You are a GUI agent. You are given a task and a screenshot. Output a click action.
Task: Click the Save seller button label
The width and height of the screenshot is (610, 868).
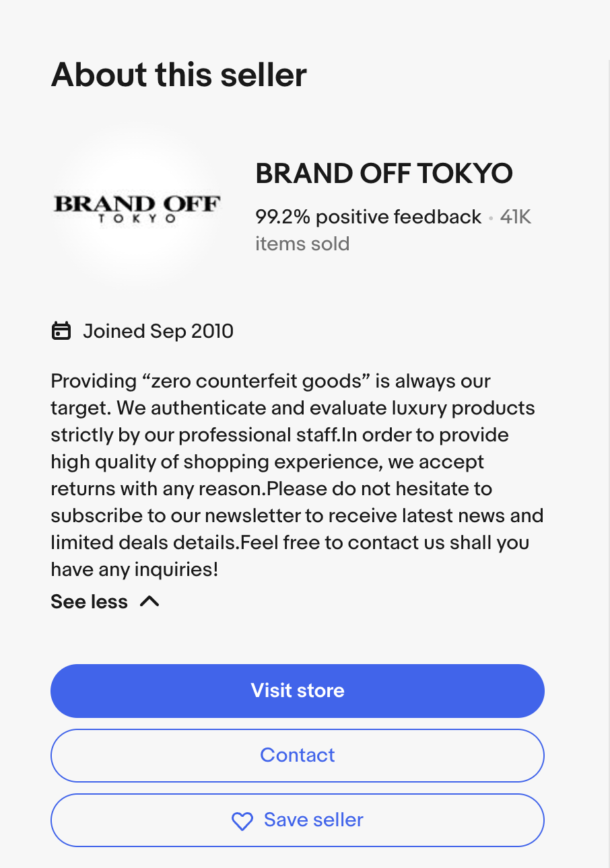[x=313, y=820]
